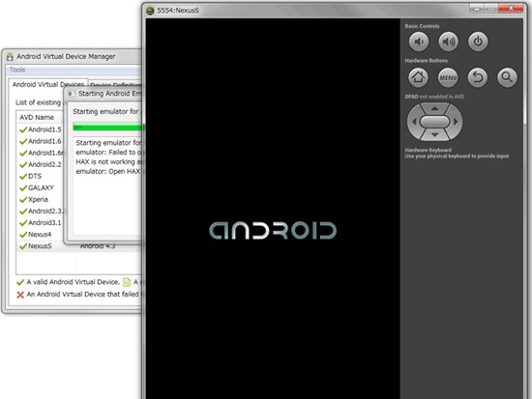The image size is (532, 399).
Task: Click the Starting Android Emulator dialog icon
Action: click(72, 94)
